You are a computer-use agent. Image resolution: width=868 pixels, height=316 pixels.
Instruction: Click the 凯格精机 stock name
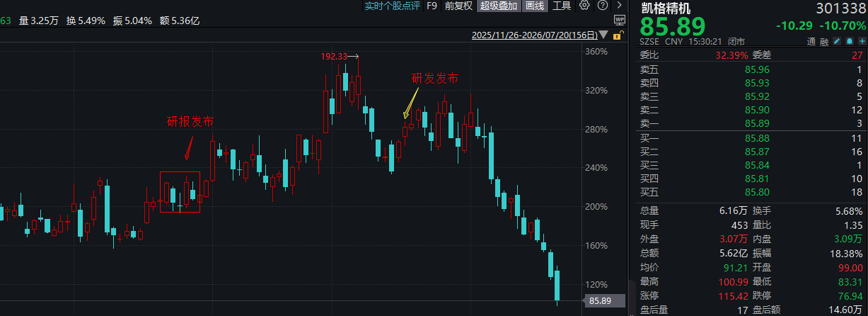pos(666,8)
